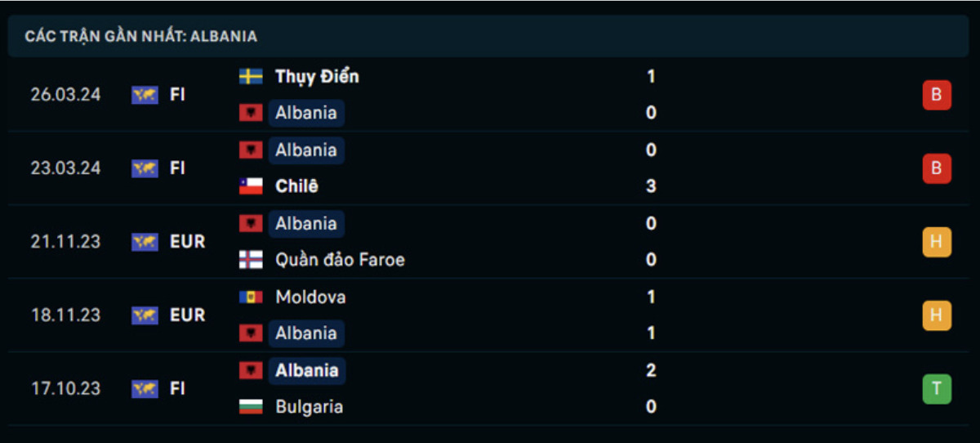
Task: Select highlighted Albania in the 17.10.23 match
Action: pyautogui.click(x=306, y=371)
